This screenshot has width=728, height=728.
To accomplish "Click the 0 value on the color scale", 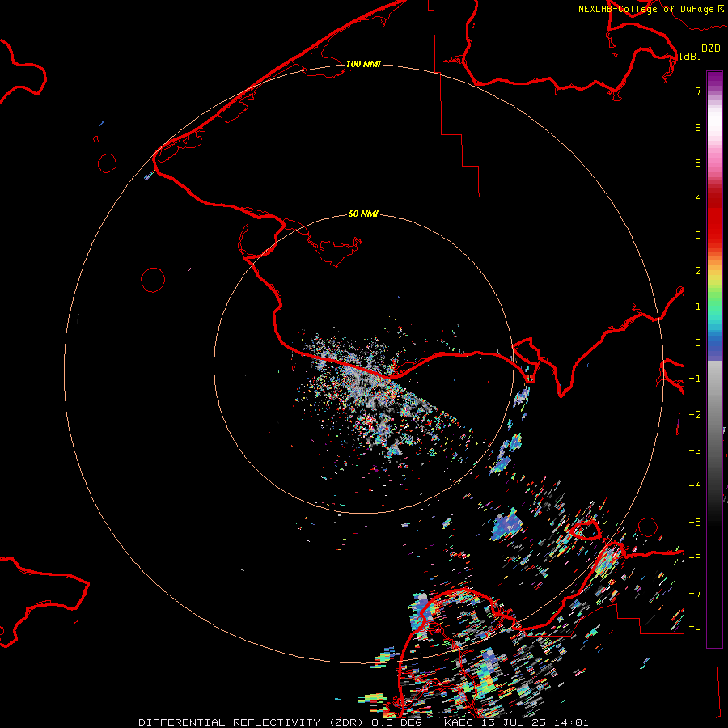I will (x=698, y=343).
